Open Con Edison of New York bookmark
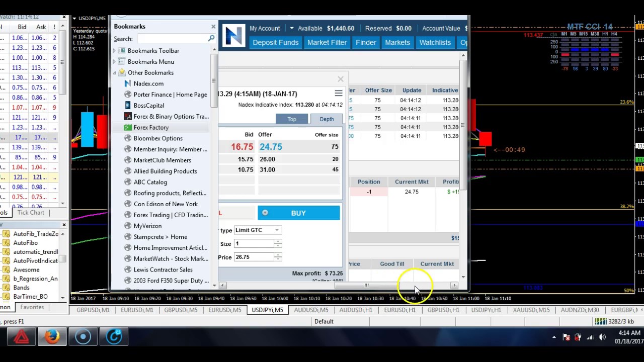This screenshot has width=644, height=362. pos(166,204)
